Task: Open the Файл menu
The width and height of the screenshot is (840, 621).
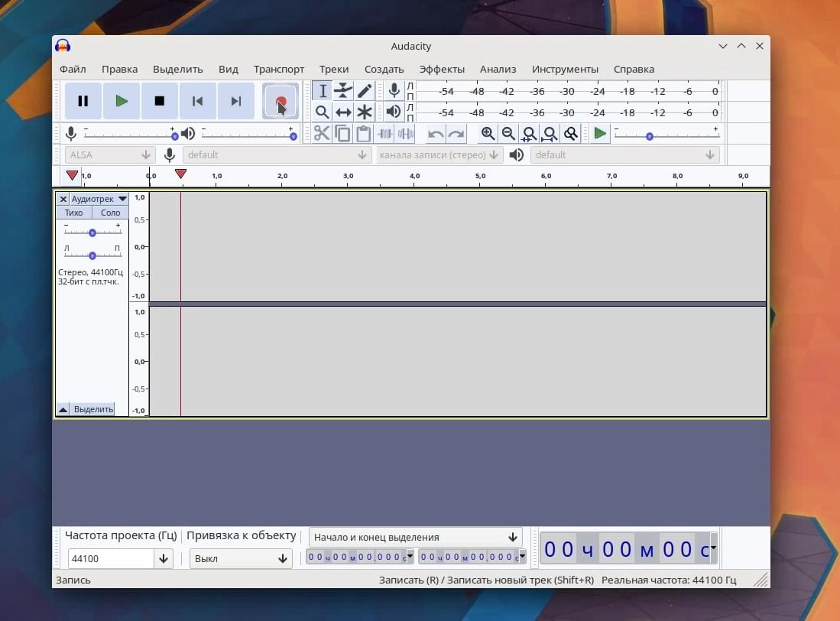Action: pyautogui.click(x=73, y=69)
